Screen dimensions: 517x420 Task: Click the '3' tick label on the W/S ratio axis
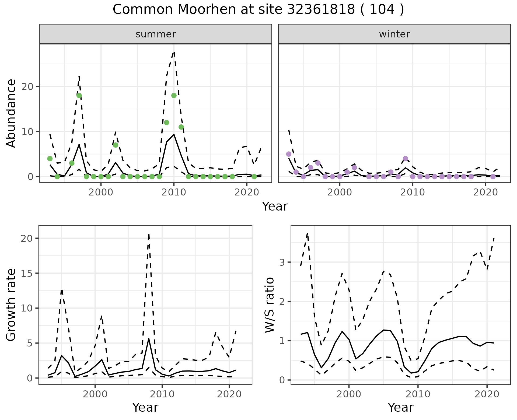(x=282, y=262)
